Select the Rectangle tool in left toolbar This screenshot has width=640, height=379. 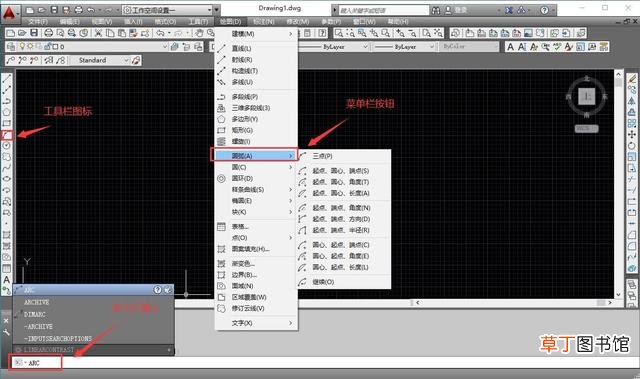click(7, 123)
